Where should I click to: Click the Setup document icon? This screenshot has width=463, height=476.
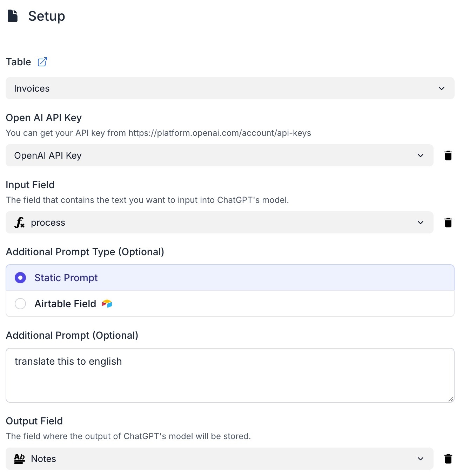[13, 16]
